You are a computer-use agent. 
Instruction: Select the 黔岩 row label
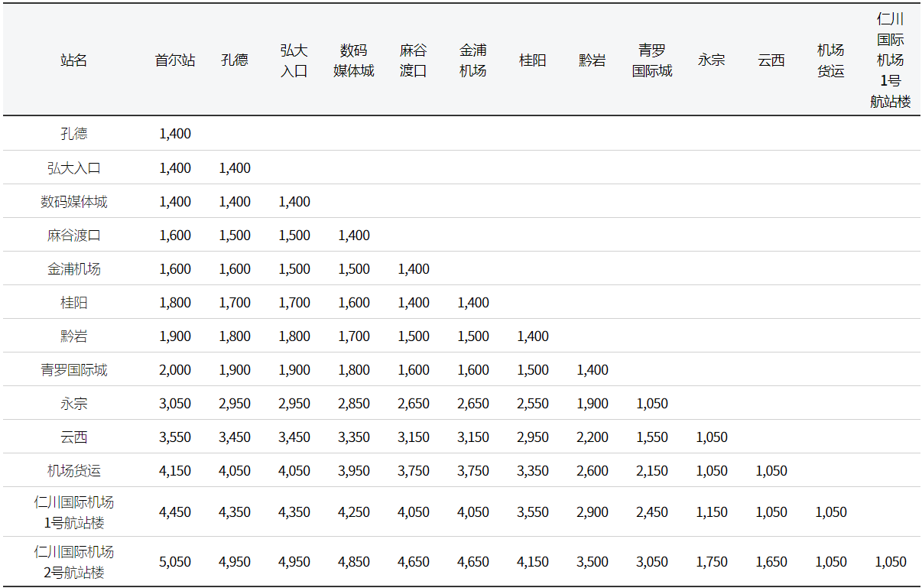point(74,336)
